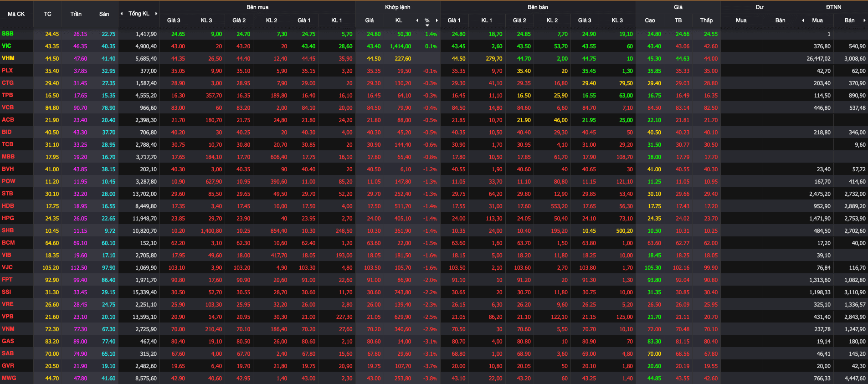This screenshot has height=384, width=868.
Task: Click the left arrow beside ĐTNN Mua header
Action: (803, 20)
